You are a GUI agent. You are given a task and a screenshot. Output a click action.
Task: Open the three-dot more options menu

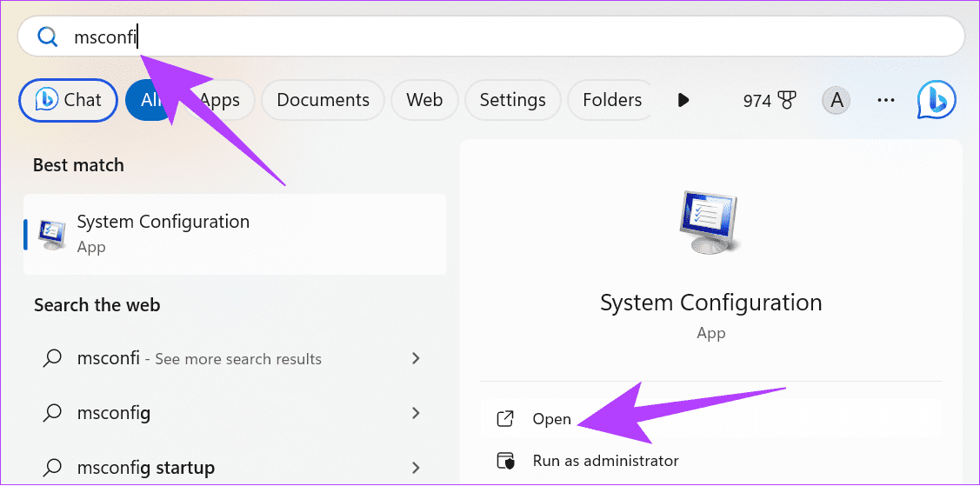pos(886,100)
